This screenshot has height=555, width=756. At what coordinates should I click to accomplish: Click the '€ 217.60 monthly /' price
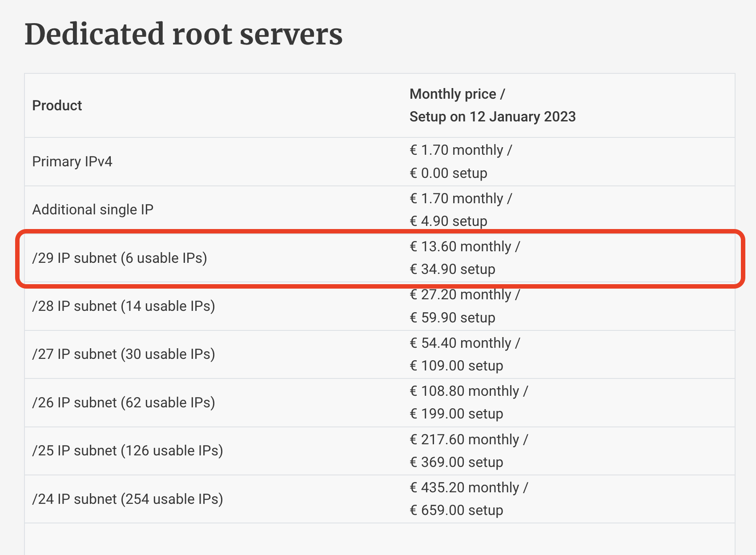click(469, 439)
